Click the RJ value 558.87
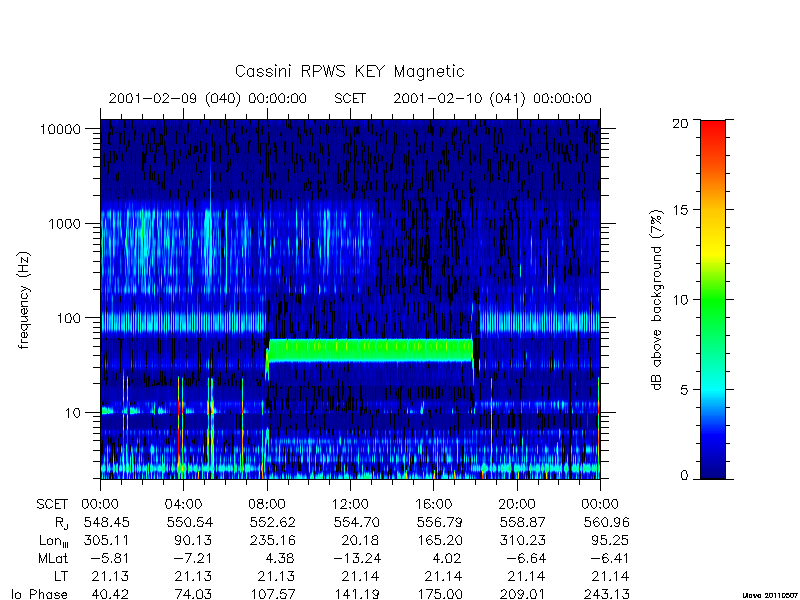 coord(522,522)
